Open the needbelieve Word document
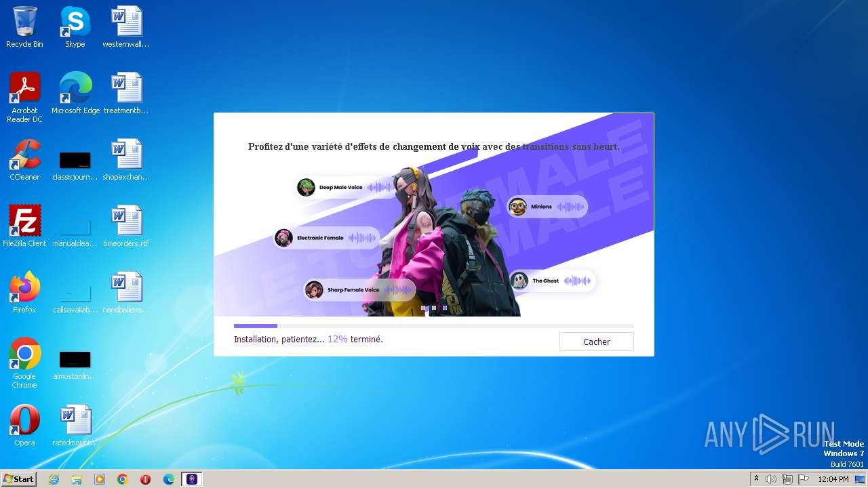The image size is (868, 488). pos(126,293)
